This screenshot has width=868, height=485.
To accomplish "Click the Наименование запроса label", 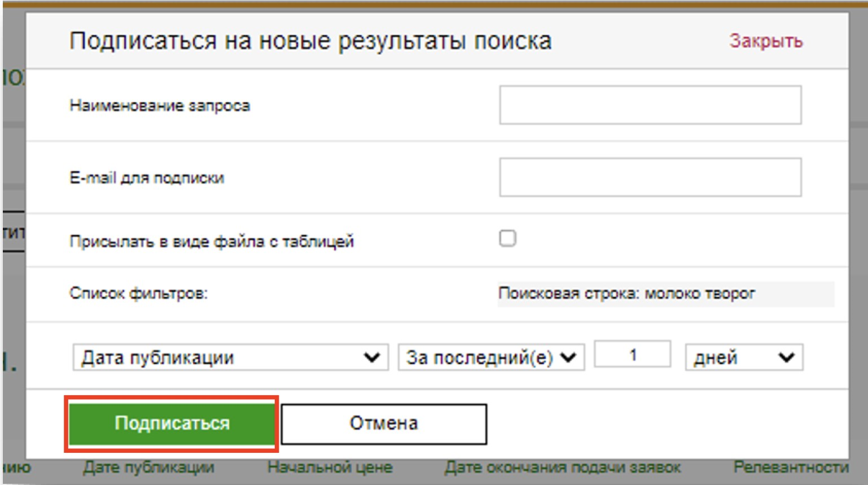I will pos(160,106).
